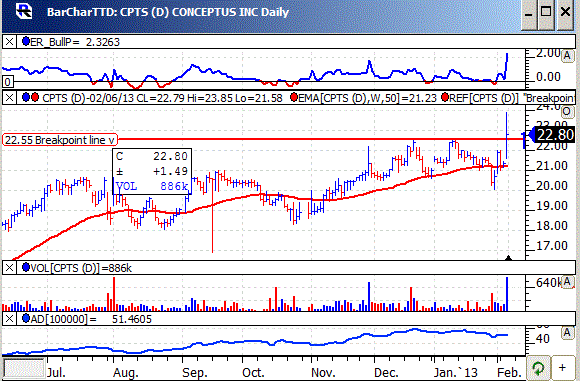Screen dimensions: 580x381
Task: Click the 19.00 price axis label
Action: pos(552,206)
